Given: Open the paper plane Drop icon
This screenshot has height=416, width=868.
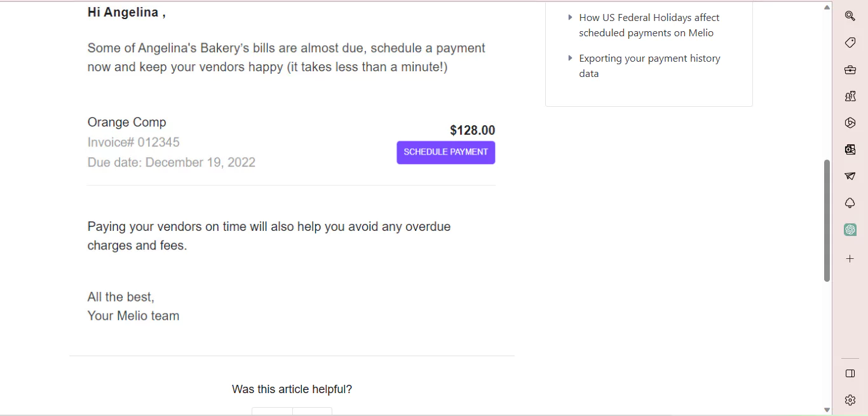Looking at the screenshot, I should (850, 176).
